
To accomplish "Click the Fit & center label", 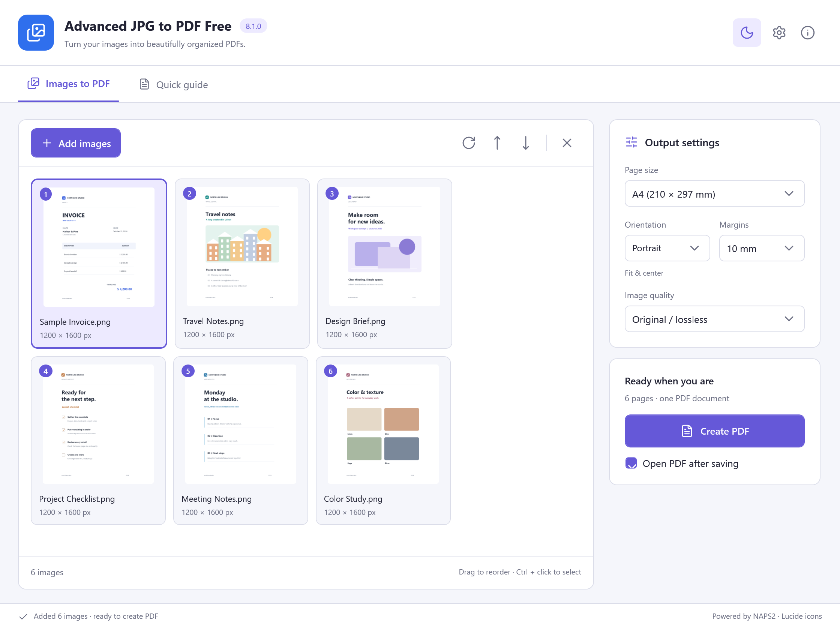I will (x=643, y=273).
